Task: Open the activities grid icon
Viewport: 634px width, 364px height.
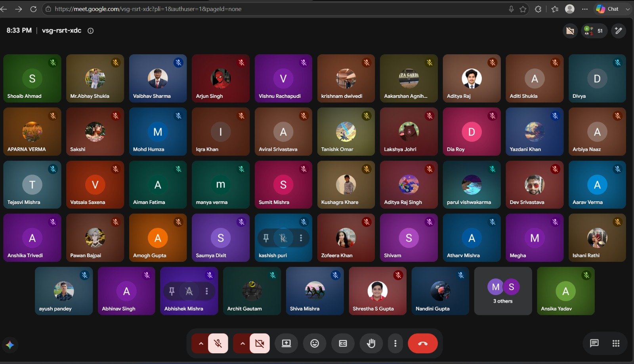Action: coord(616,343)
